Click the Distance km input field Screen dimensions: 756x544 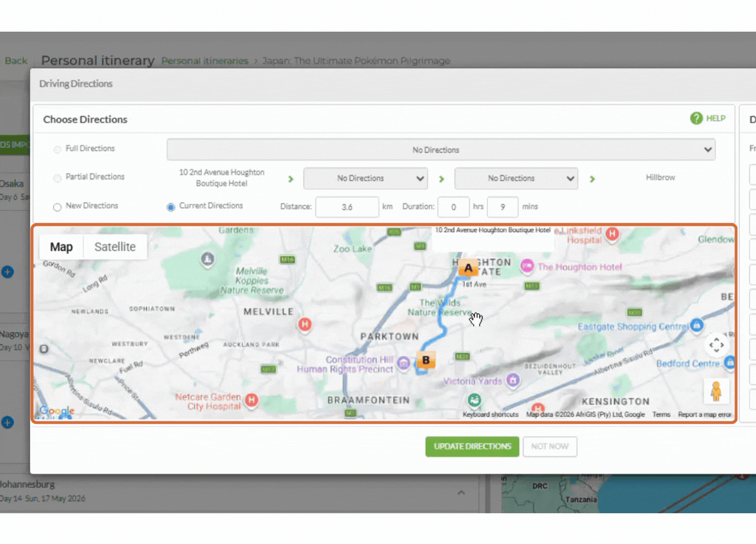click(x=347, y=207)
